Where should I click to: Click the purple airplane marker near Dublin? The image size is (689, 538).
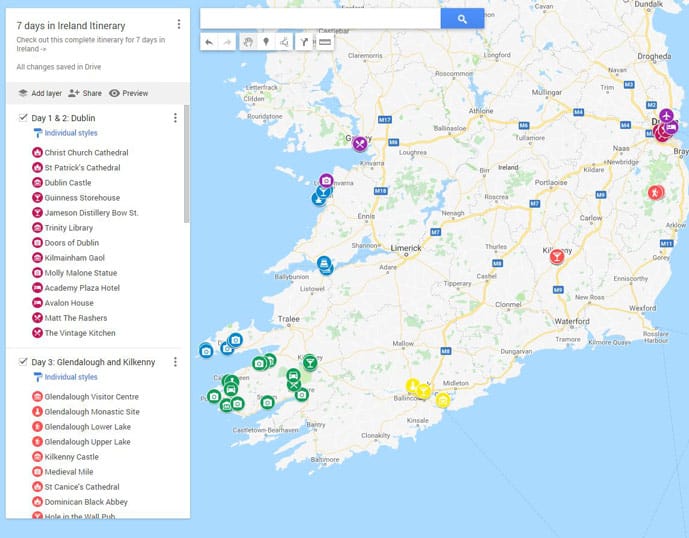[x=666, y=116]
